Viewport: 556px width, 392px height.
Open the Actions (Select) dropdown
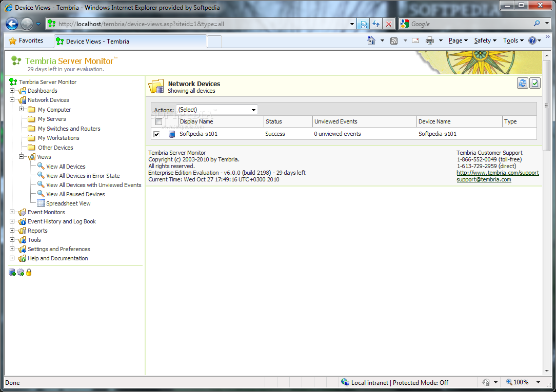[x=216, y=110]
